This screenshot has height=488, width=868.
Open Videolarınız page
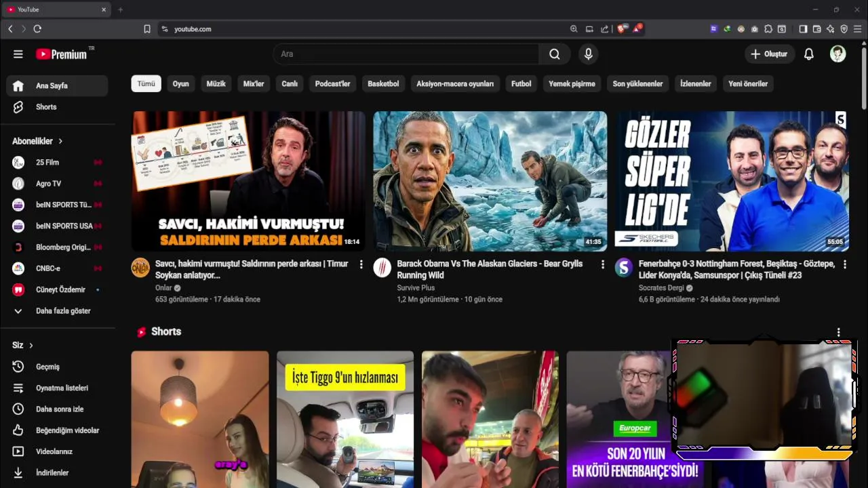point(57,451)
